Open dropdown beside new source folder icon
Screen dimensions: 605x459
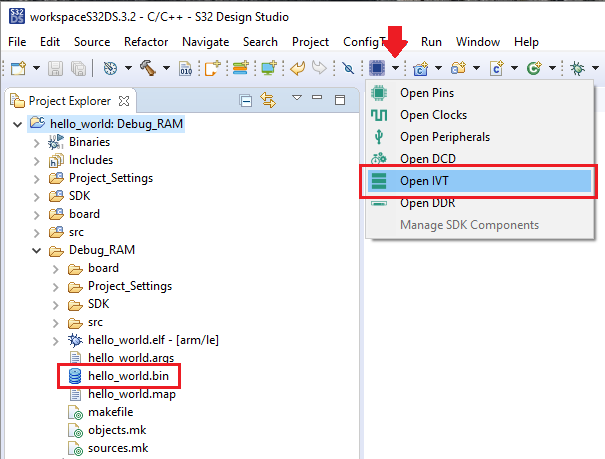point(477,68)
